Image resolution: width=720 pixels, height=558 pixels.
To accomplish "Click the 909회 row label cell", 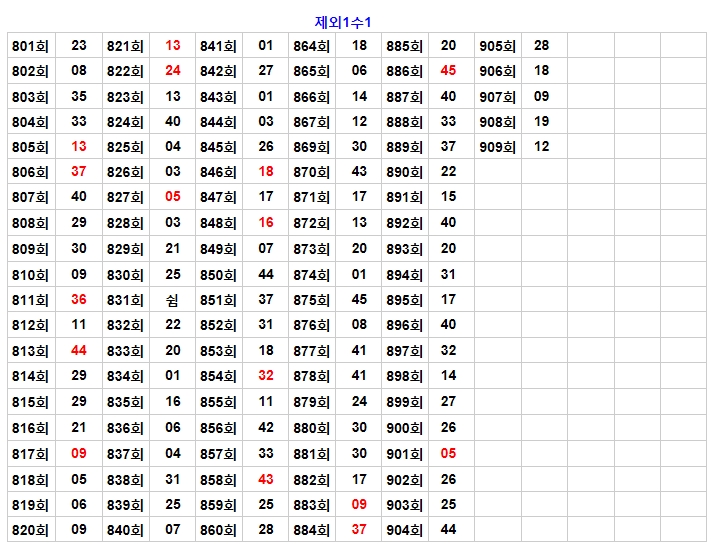I will (x=497, y=147).
